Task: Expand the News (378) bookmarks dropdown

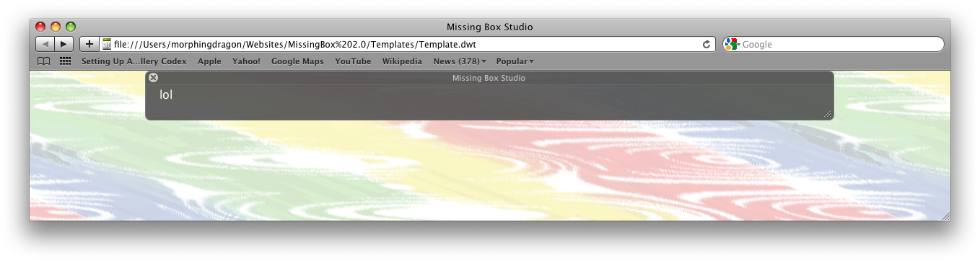Action: point(460,61)
